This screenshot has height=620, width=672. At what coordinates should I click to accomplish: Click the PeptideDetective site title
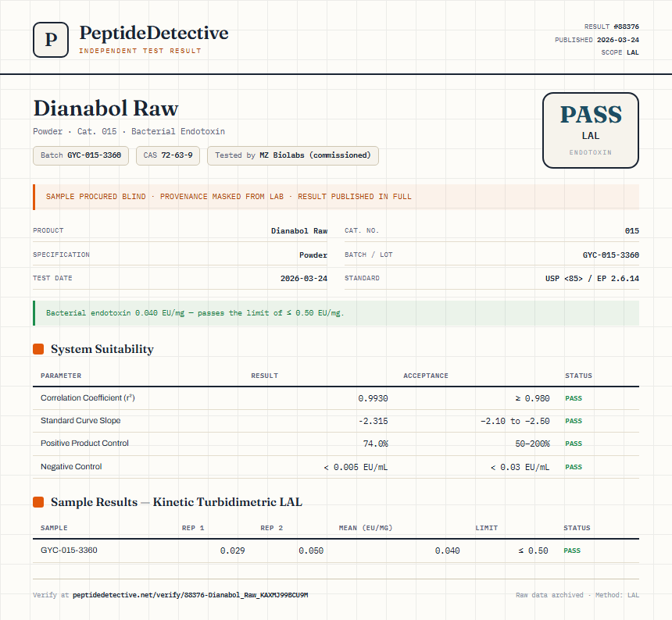pos(154,33)
